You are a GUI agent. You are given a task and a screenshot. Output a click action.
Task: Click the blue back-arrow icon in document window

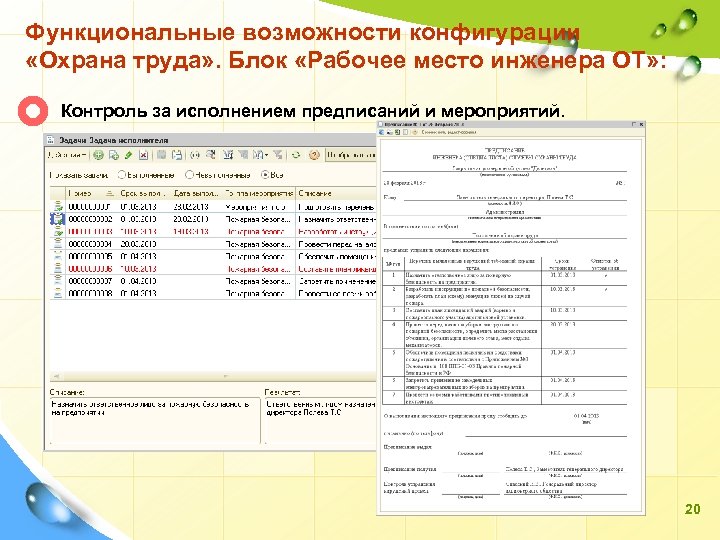coord(382,132)
